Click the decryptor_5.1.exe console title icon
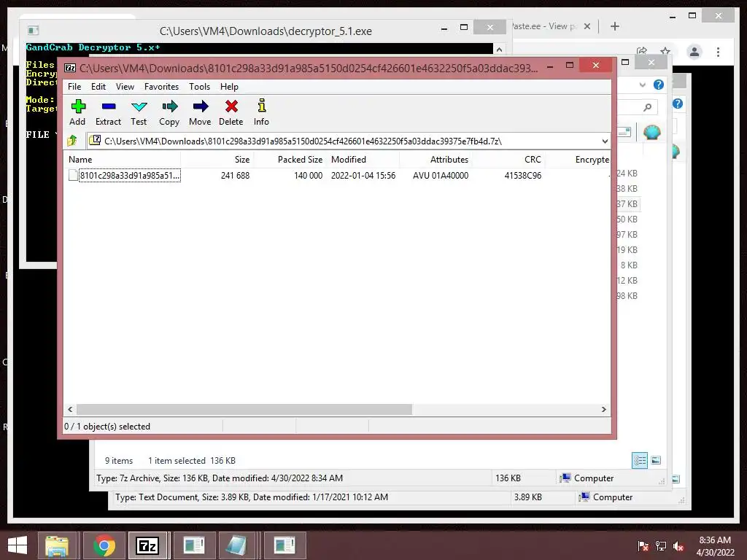The width and height of the screenshot is (747, 560). [33, 31]
